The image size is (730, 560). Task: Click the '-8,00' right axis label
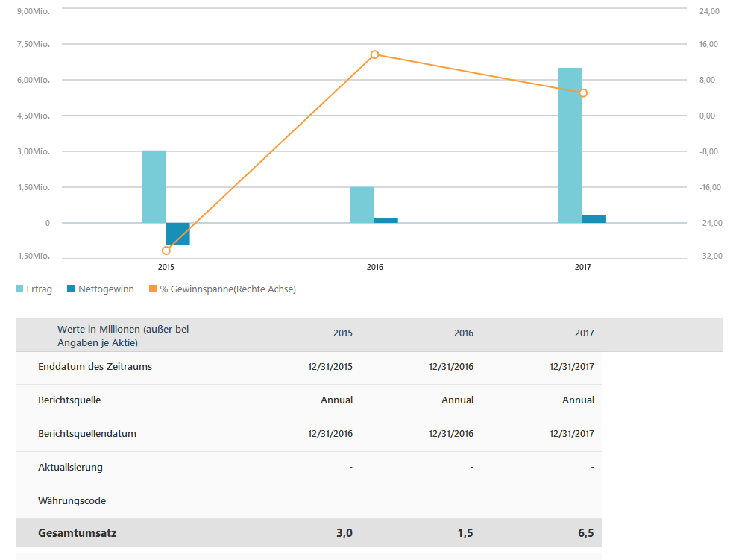pyautogui.click(x=708, y=152)
